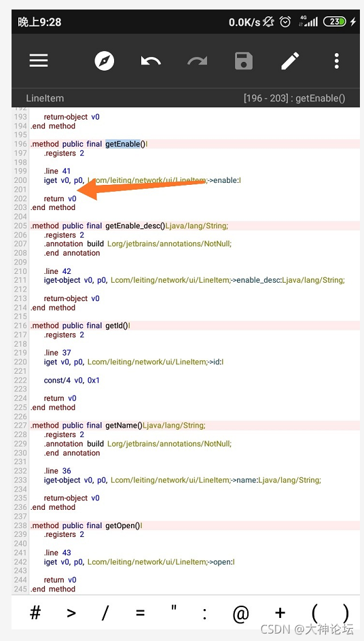Click '.end annotation' on line 208
The height and width of the screenshot is (641, 364).
point(72,253)
